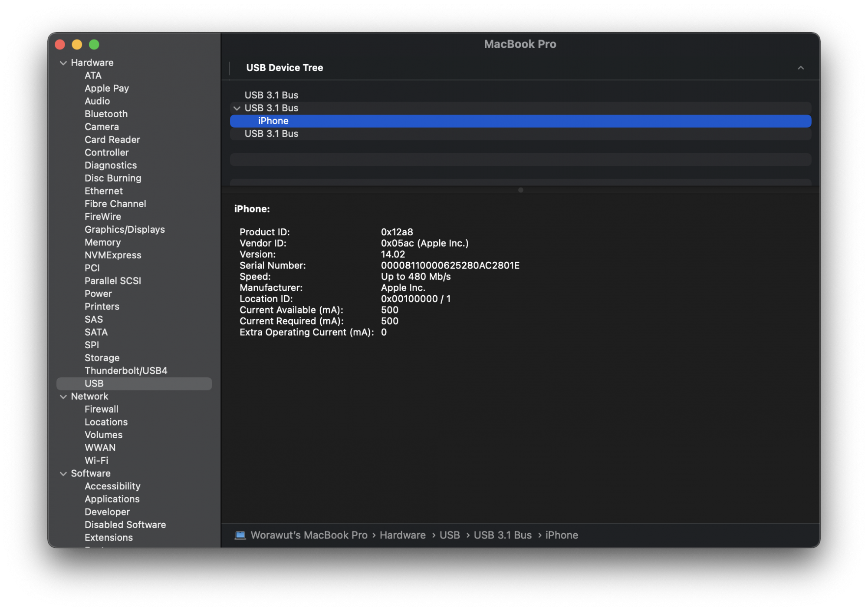868x611 pixels.
Task: Show Disabled Software entry
Action: coord(125,525)
